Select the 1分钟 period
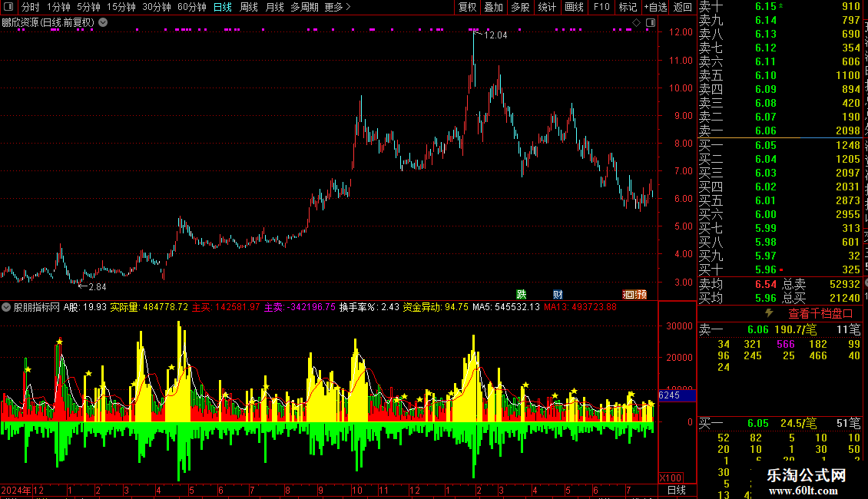The height and width of the screenshot is (499, 868). [58, 7]
